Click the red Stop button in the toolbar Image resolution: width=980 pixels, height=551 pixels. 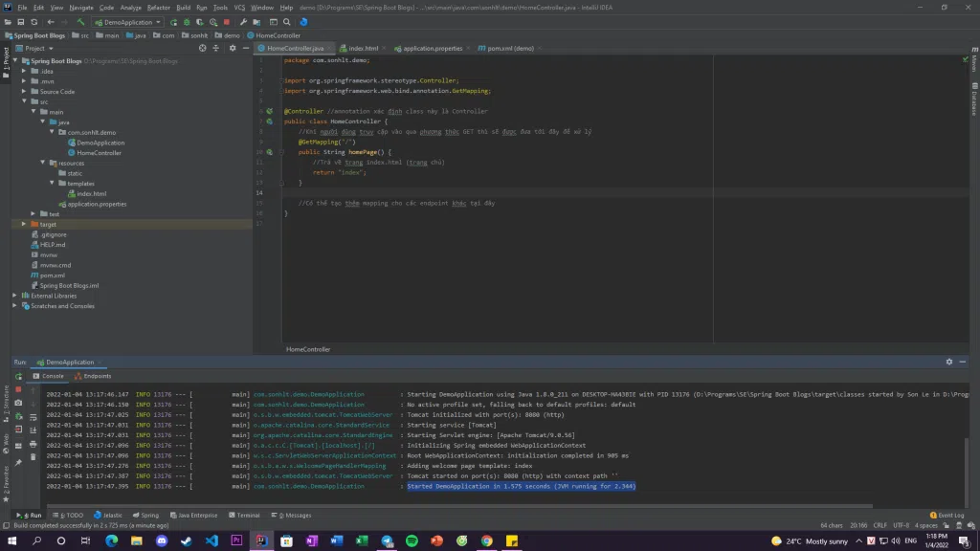click(227, 21)
